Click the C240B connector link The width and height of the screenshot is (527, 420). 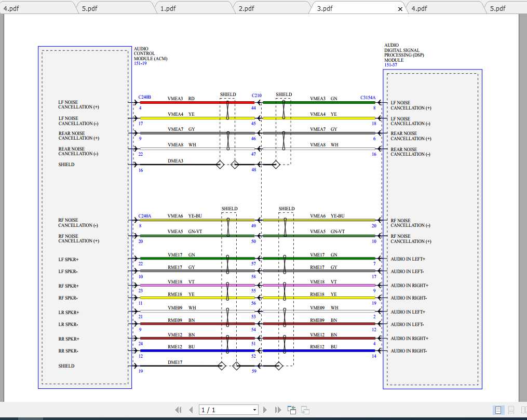tap(144, 96)
